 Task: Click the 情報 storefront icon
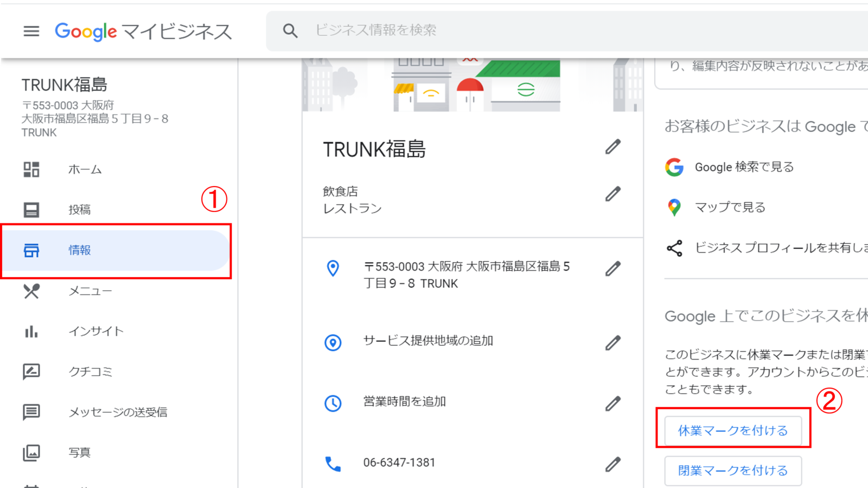point(31,251)
